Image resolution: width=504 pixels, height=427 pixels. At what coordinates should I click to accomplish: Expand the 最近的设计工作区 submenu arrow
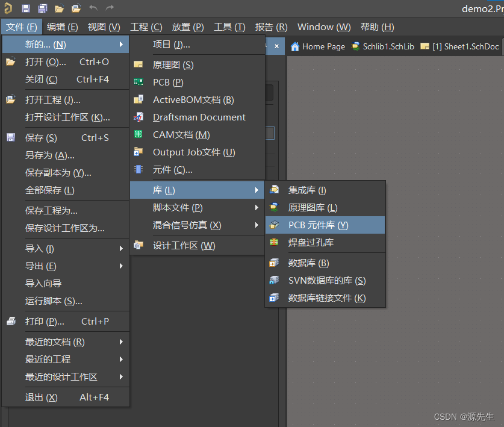(121, 376)
